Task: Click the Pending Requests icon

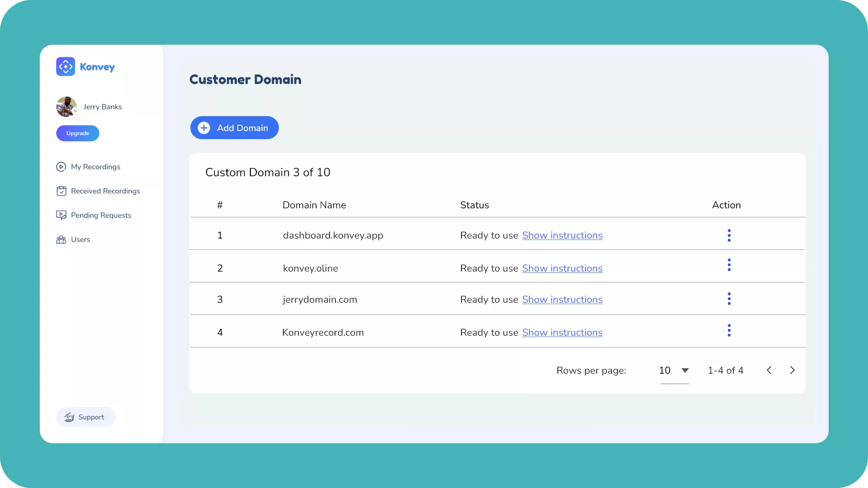Action: point(61,215)
